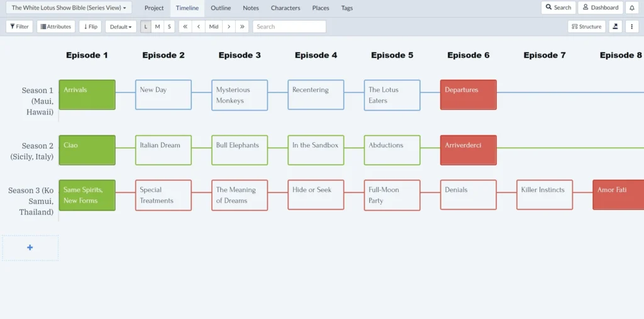Switch to the Notes tab
This screenshot has height=319, width=644.
click(x=250, y=8)
